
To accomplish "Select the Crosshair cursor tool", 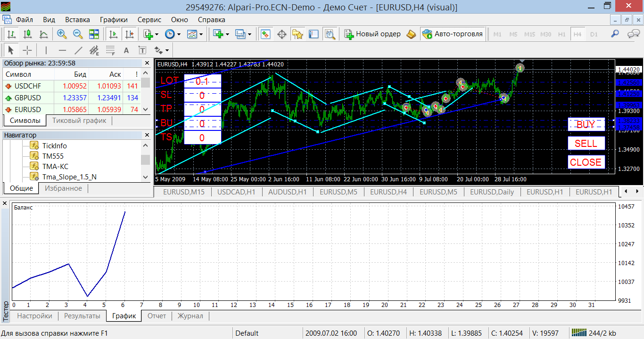I will 27,50.
